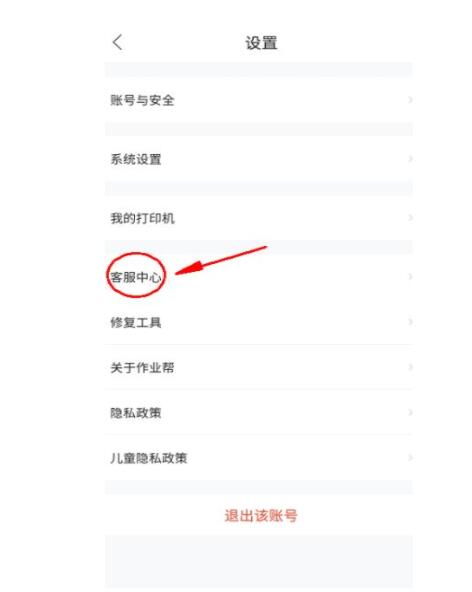The width and height of the screenshot is (472, 592).
Task: View 关于作业帮 page
Action: 259,367
